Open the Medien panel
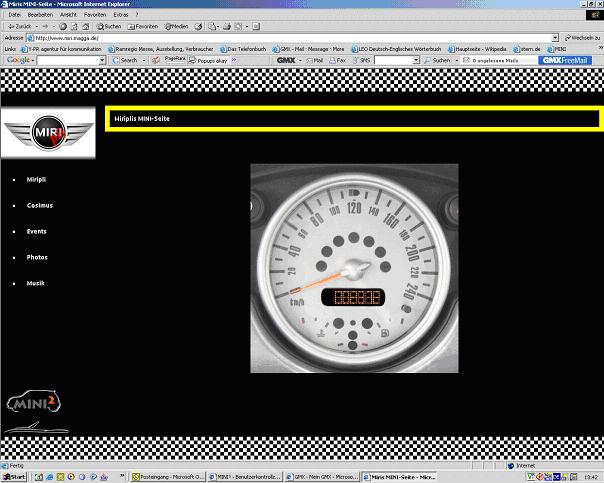 pyautogui.click(x=177, y=26)
